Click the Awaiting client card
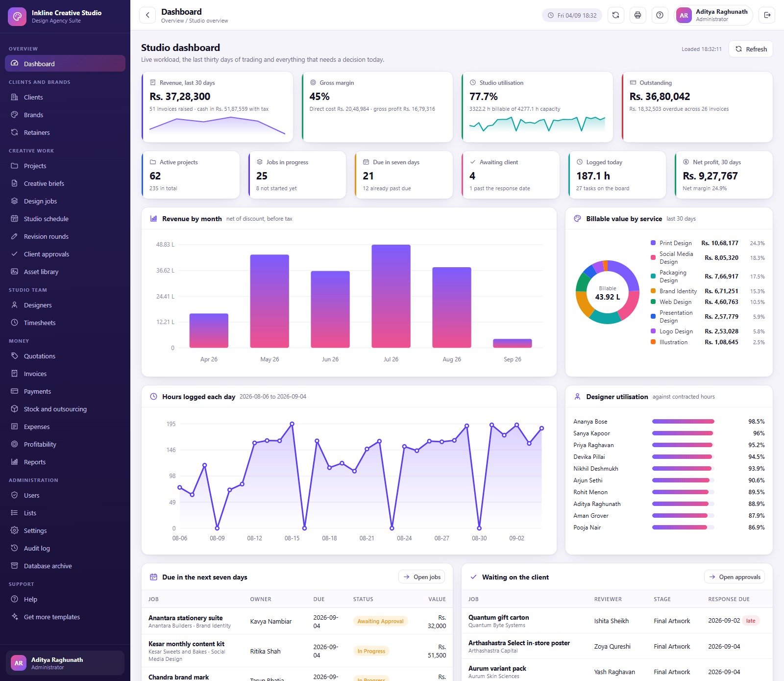This screenshot has width=784, height=681. pyautogui.click(x=511, y=175)
